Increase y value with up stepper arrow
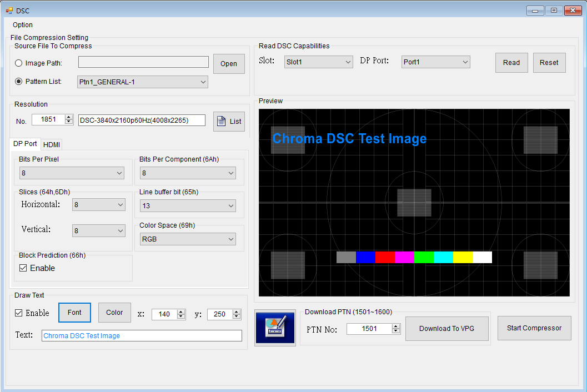Image resolution: width=587 pixels, height=392 pixels. coord(237,311)
